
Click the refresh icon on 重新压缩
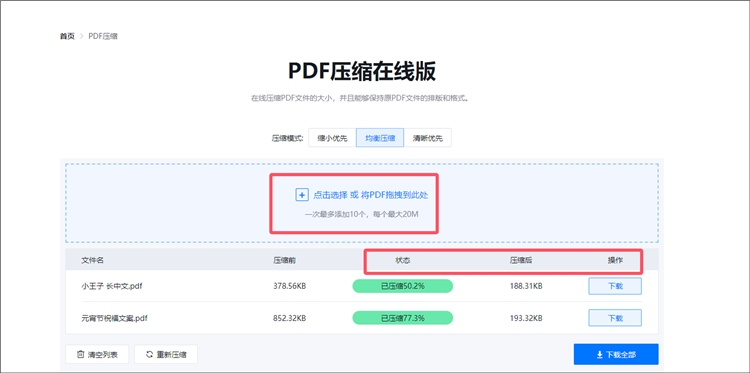149,355
